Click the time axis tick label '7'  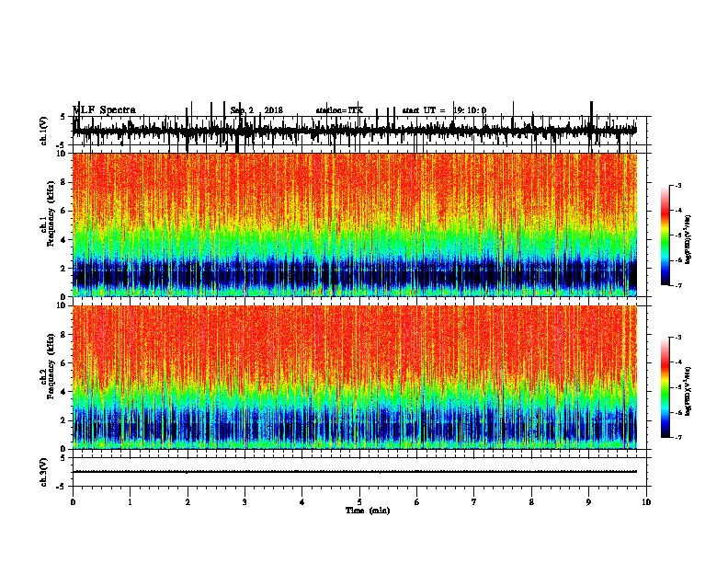click(474, 502)
